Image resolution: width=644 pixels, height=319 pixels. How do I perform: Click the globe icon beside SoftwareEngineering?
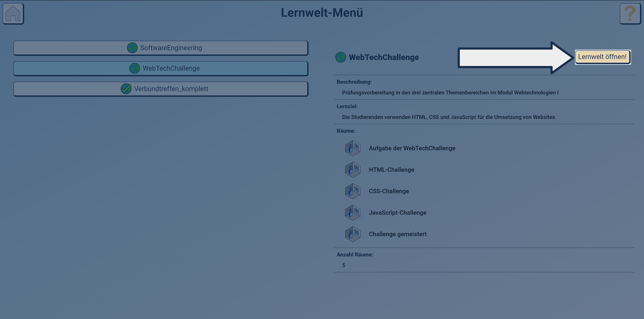(x=132, y=48)
